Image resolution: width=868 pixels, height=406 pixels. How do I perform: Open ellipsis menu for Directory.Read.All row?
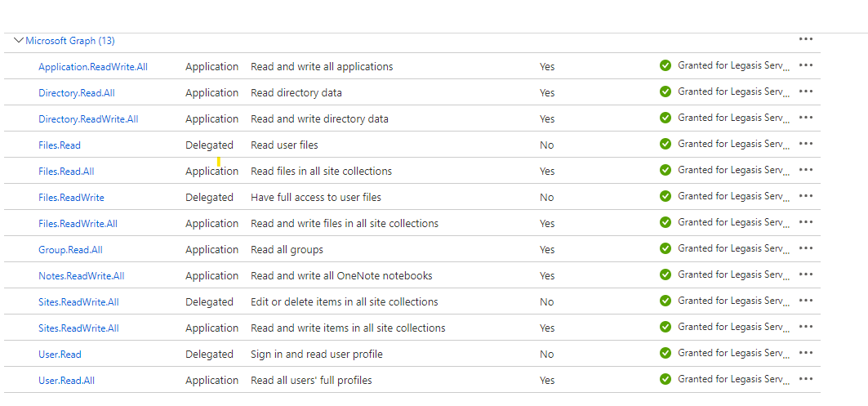(806, 91)
